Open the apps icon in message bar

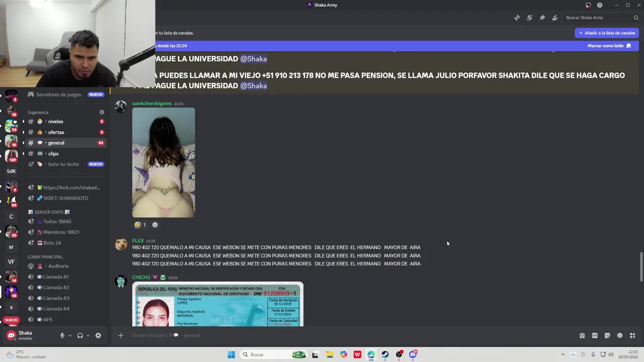(x=632, y=335)
